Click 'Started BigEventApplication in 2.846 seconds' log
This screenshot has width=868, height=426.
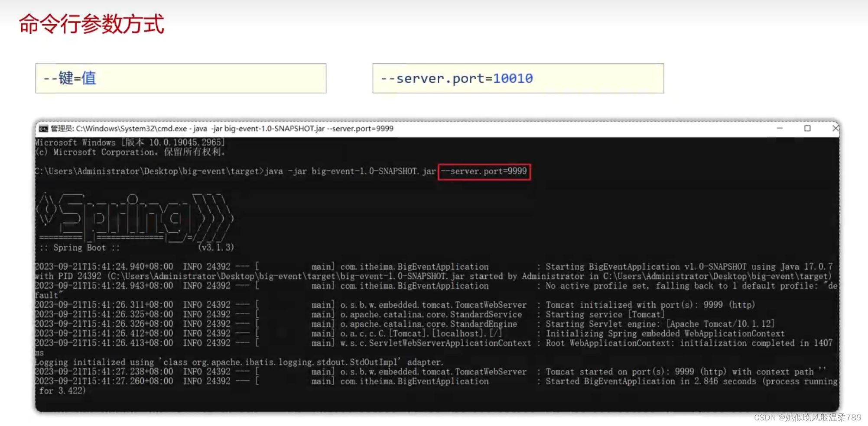click(692, 381)
